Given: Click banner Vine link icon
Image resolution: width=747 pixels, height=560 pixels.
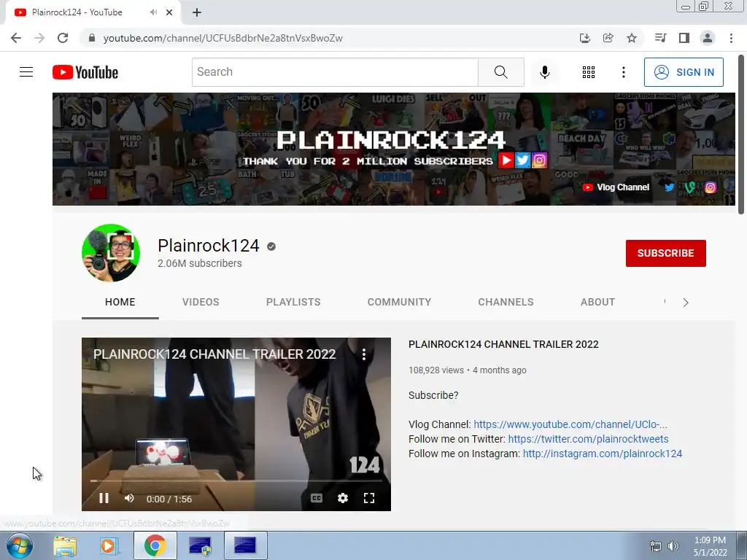Looking at the screenshot, I should click(689, 187).
